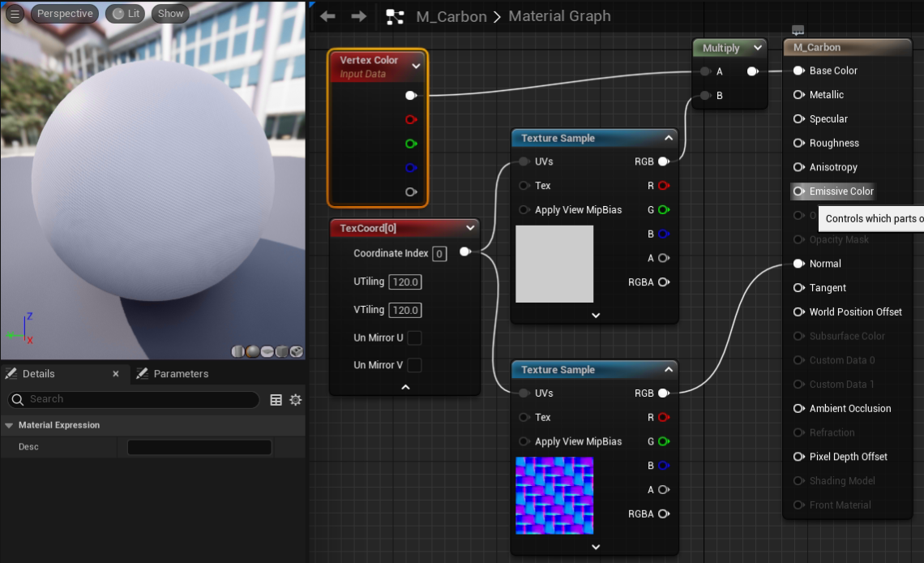
Task: Open the viewport Show menu
Action: pos(169,12)
